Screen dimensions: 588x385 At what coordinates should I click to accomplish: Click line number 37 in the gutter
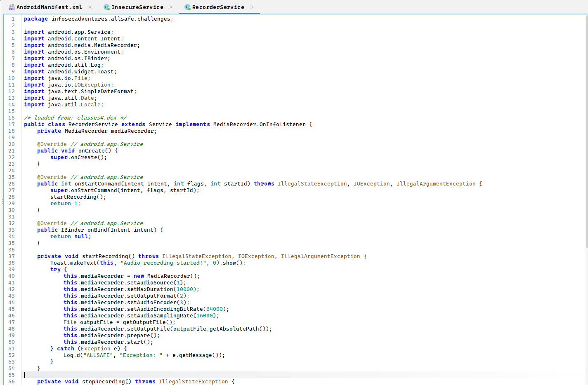coord(12,256)
